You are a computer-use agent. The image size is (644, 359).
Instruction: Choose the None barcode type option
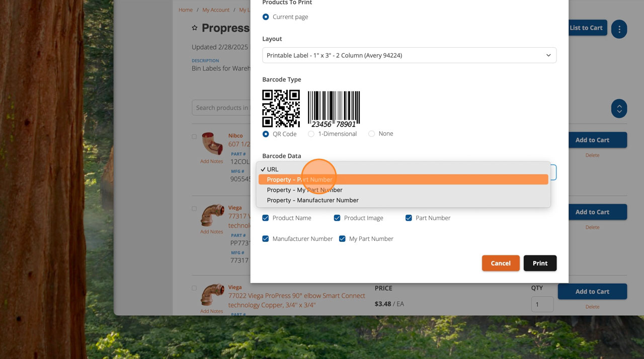pyautogui.click(x=371, y=134)
